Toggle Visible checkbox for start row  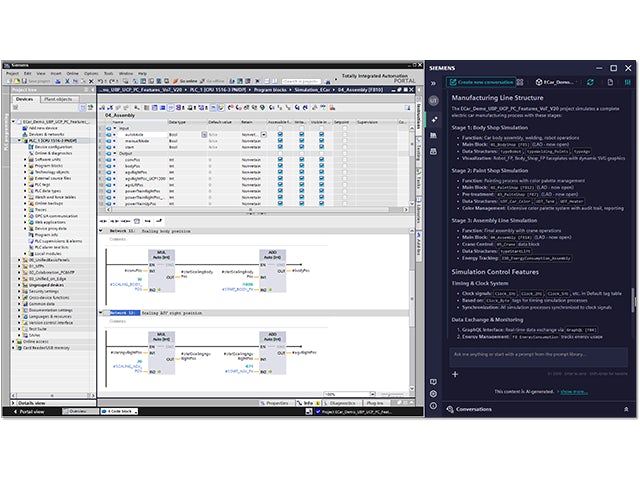[322, 147]
